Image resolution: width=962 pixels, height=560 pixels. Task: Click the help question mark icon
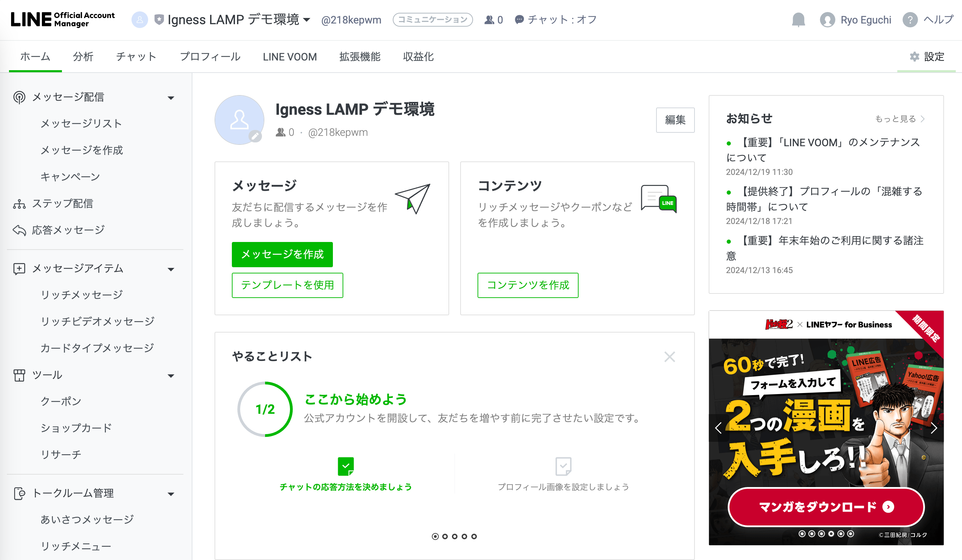click(x=910, y=20)
